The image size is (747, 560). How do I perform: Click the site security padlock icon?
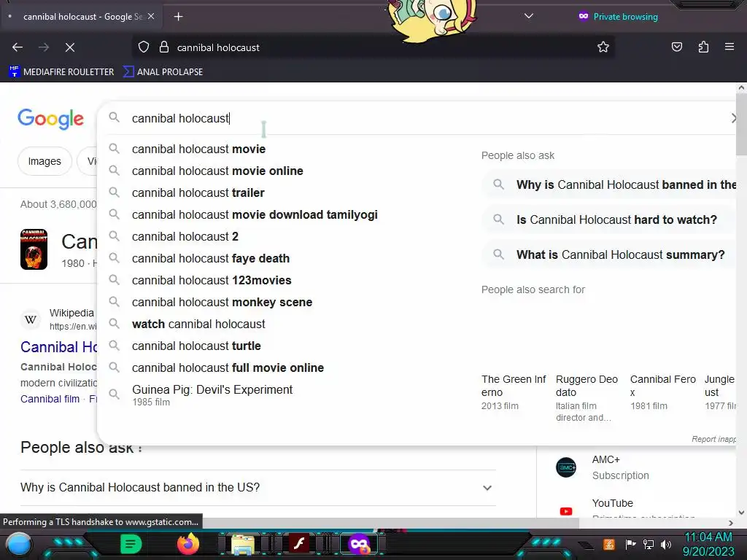tap(164, 47)
